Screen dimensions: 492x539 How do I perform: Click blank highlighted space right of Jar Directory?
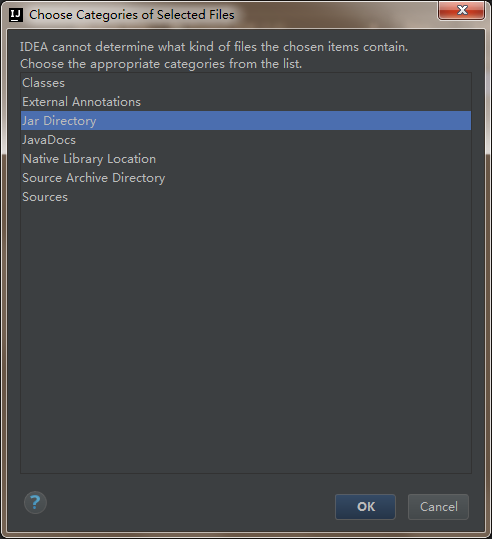pos(284,121)
